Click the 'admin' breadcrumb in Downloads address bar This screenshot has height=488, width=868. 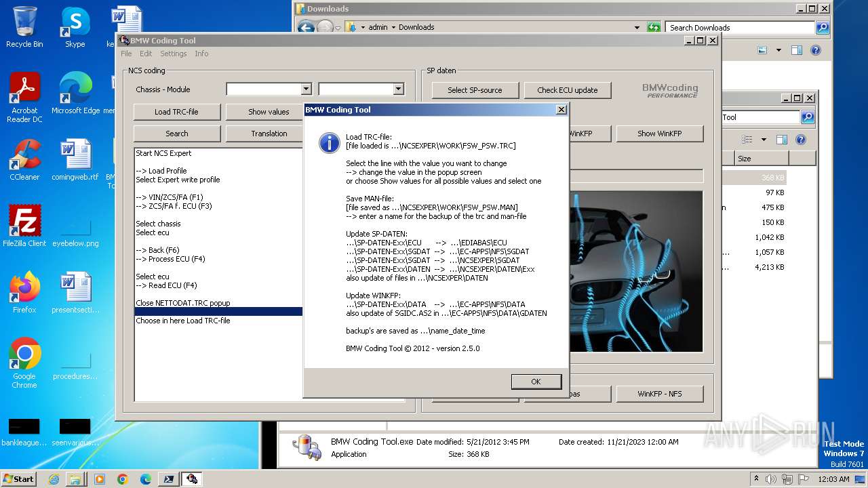click(378, 27)
